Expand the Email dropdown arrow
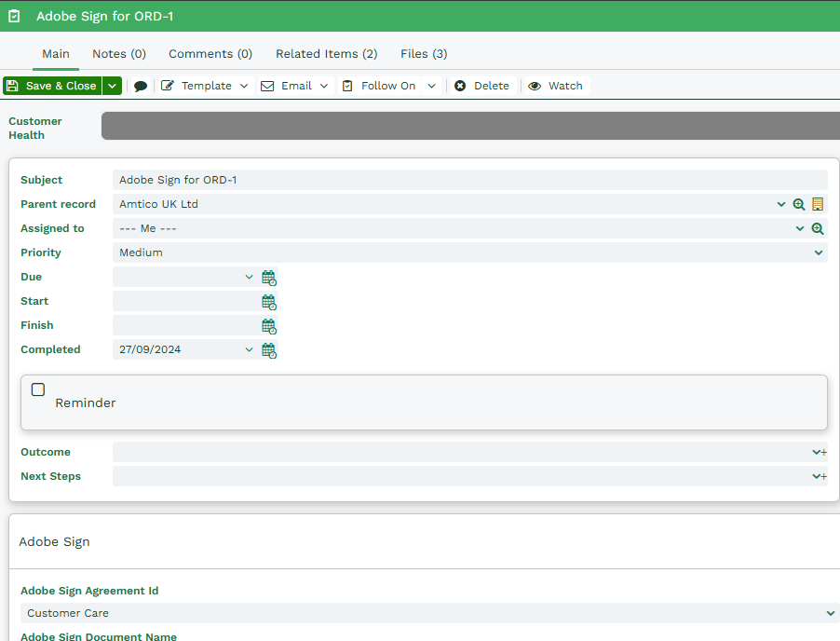 [x=324, y=86]
